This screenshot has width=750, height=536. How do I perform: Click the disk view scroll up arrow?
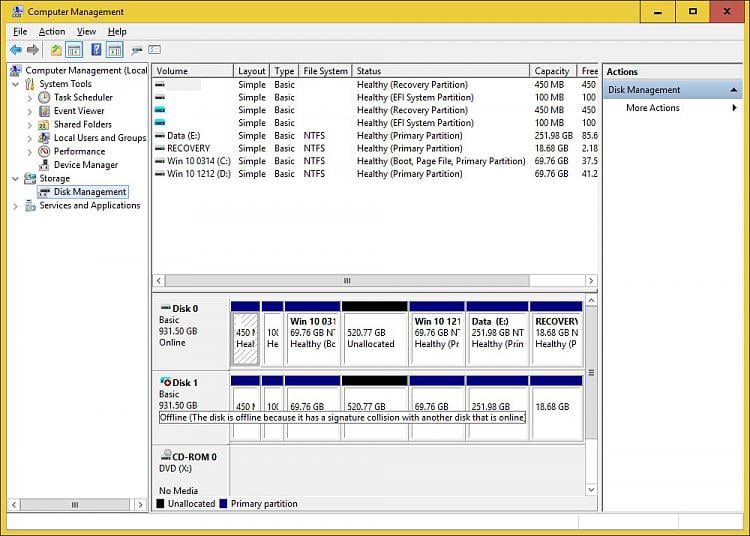pyautogui.click(x=591, y=300)
